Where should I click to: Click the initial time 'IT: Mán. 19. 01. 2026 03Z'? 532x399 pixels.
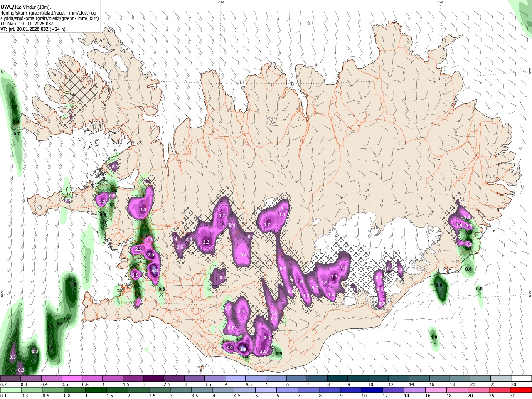(x=27, y=24)
